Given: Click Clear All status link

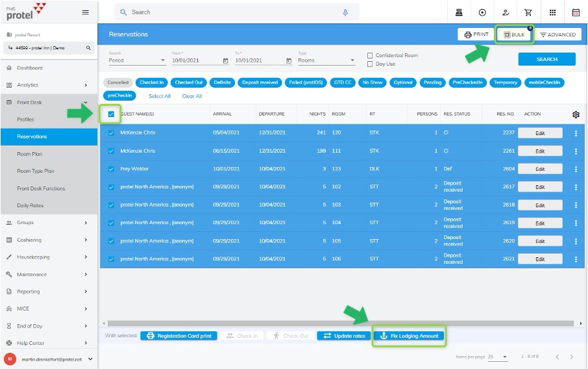Looking at the screenshot, I should pos(192,97).
